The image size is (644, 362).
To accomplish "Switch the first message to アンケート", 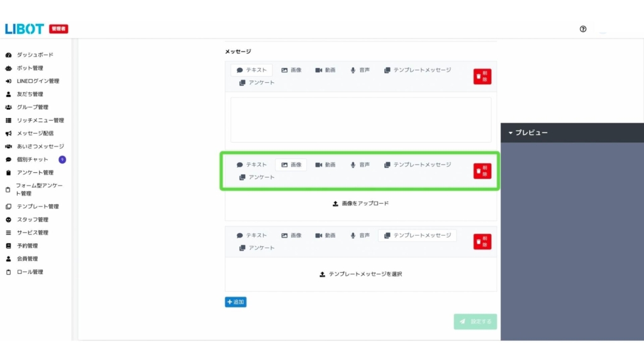I will tap(257, 83).
